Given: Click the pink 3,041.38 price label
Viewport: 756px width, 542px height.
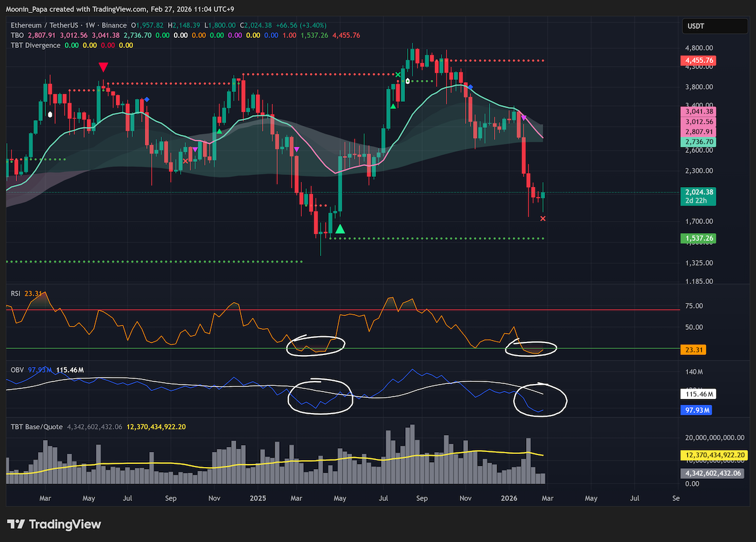Looking at the screenshot, I should pos(697,111).
